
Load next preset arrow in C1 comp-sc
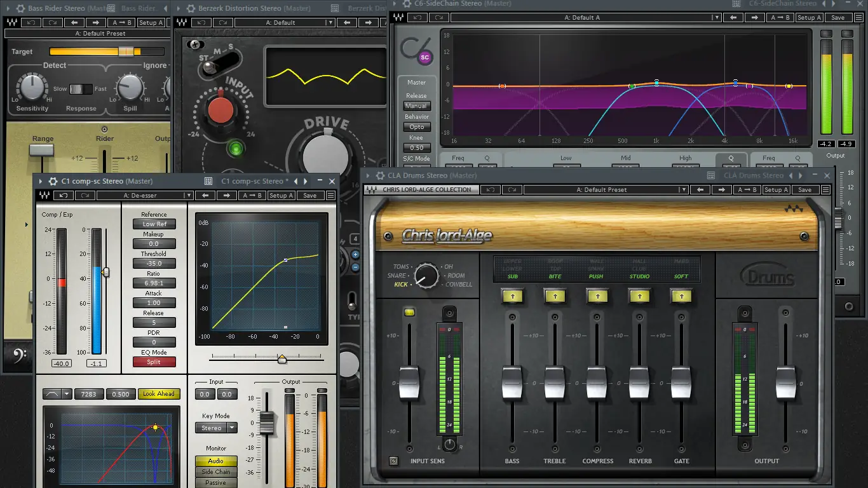click(x=227, y=196)
